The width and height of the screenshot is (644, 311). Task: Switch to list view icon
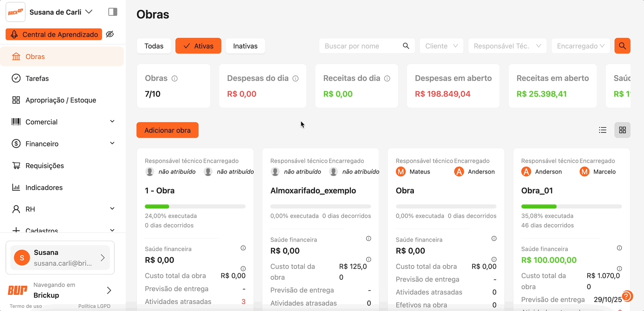[x=603, y=130]
